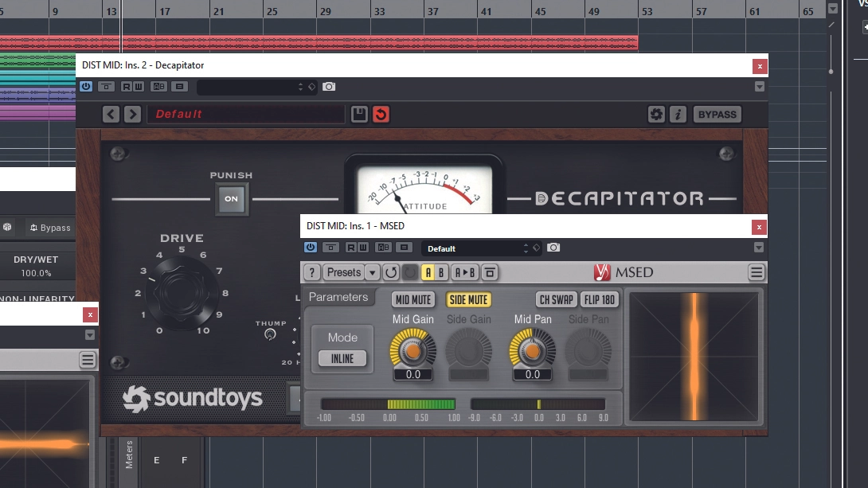Viewport: 868px width, 488px height.
Task: Click bypass icon in MSED window toolbar
Action: click(x=330, y=248)
